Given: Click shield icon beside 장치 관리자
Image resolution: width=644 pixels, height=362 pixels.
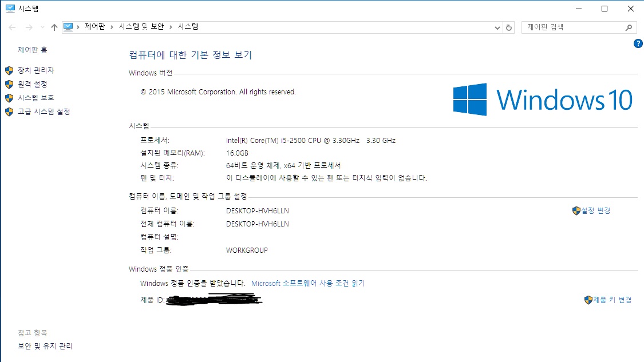Looking at the screenshot, I should [9, 70].
